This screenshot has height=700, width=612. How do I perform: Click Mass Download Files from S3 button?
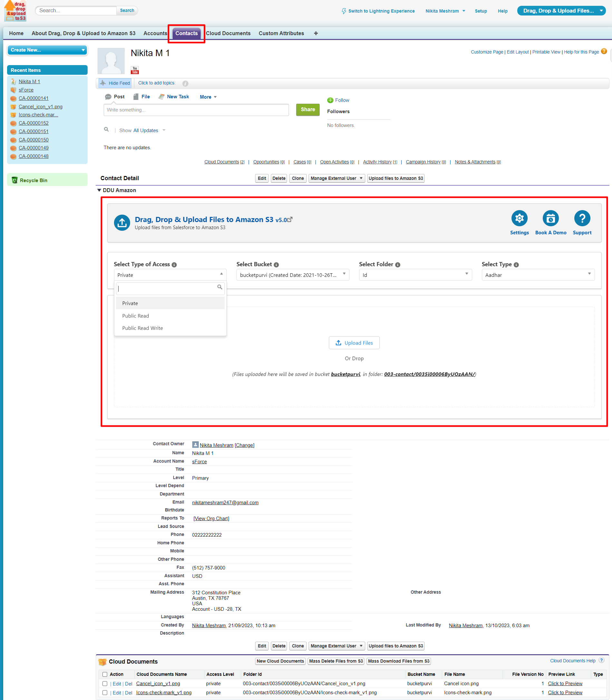(x=398, y=661)
